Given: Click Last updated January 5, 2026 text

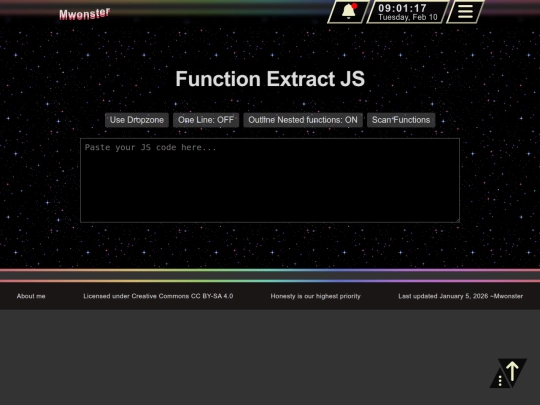Looking at the screenshot, I should 460,296.
